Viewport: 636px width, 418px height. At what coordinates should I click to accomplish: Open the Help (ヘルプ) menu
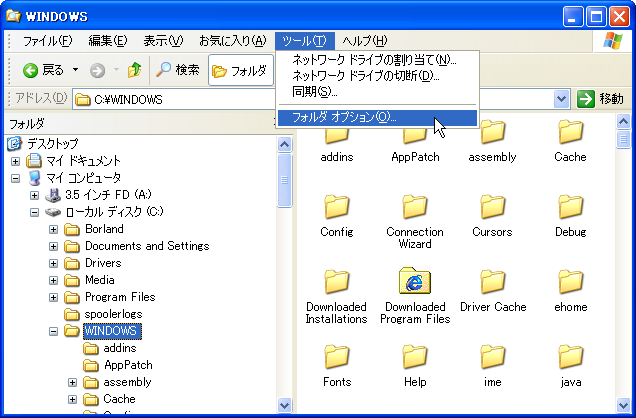pos(364,40)
